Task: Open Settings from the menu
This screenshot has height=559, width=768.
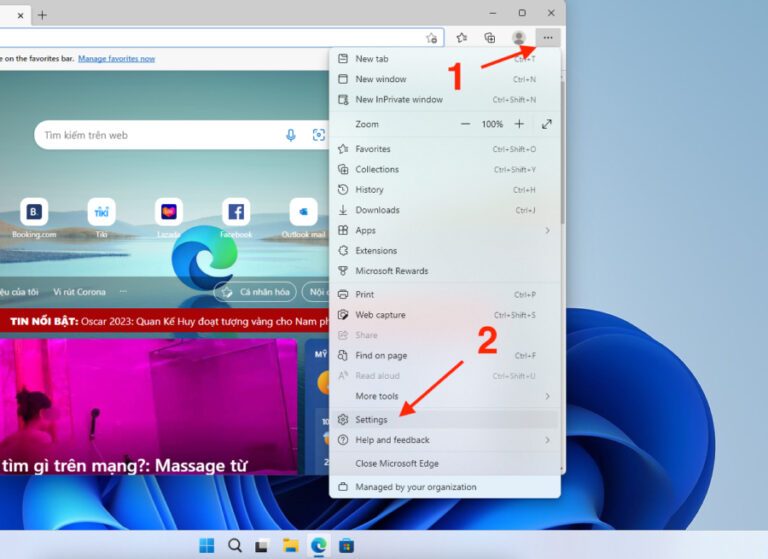Action: tap(445, 420)
